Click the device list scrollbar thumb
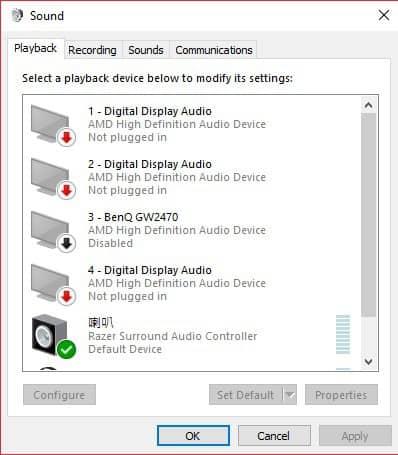This screenshot has width=398, height=455. (369, 215)
